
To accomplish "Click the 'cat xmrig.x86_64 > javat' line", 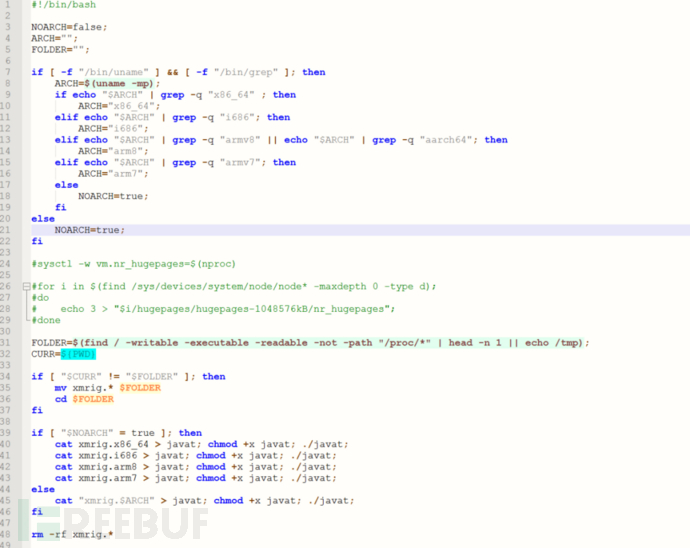I will [x=202, y=445].
